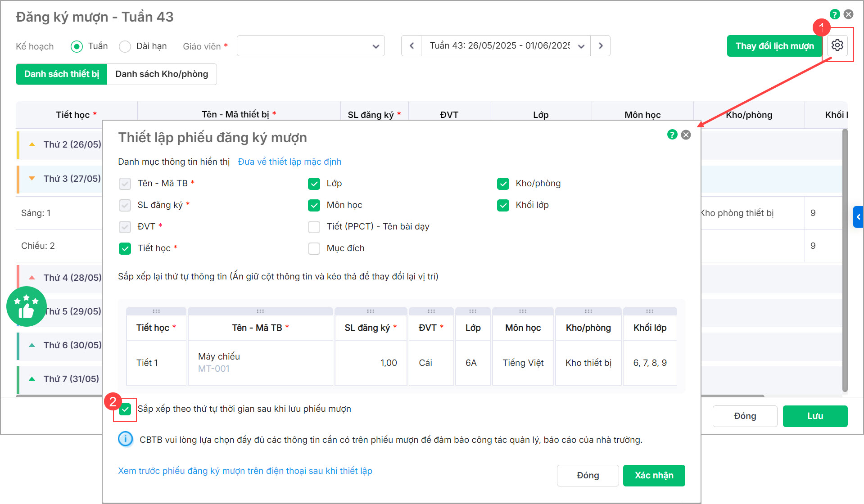Click the blue side panel collapse arrow
Viewport: 864px width, 504px height.
tap(858, 217)
